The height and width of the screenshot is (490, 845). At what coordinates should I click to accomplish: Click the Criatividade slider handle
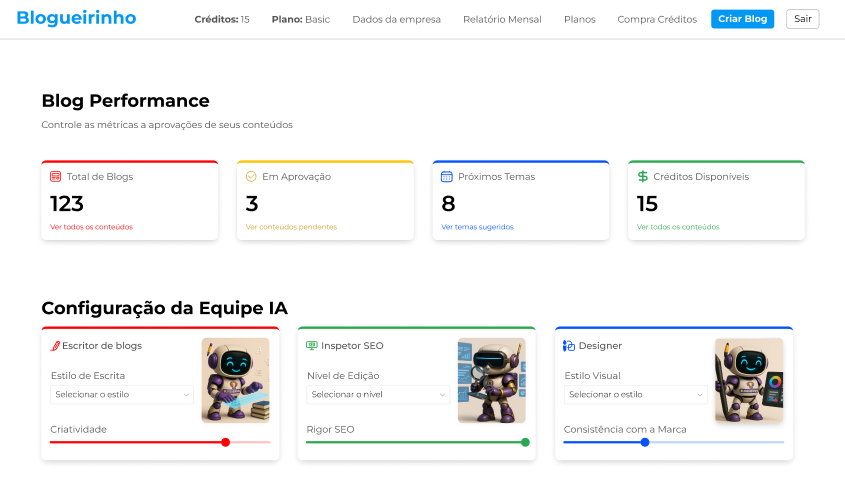[226, 443]
